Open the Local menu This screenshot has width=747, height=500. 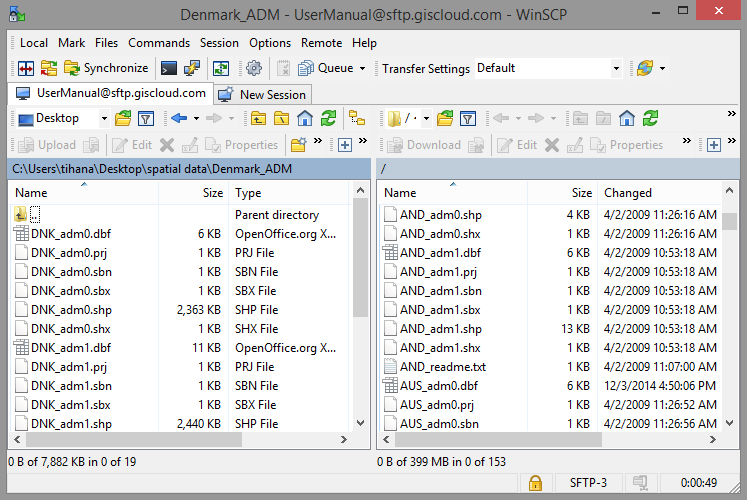(34, 43)
